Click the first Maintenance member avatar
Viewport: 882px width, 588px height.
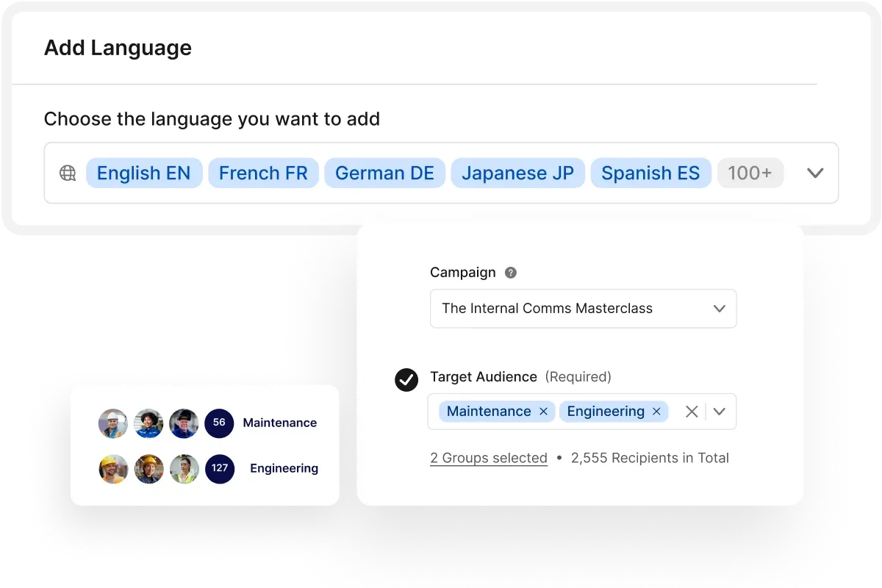pyautogui.click(x=112, y=423)
